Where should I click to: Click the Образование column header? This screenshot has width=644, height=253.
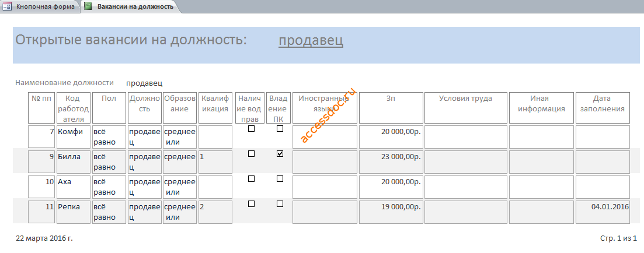180,108
